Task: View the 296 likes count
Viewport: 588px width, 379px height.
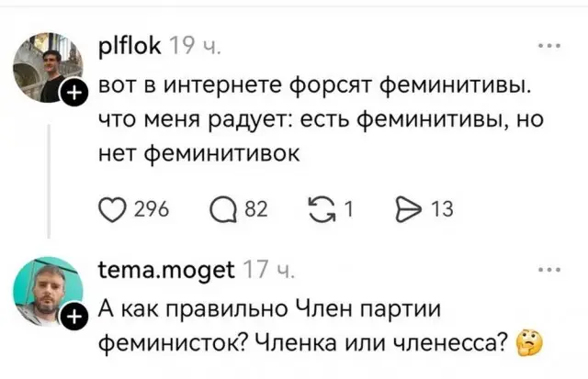Action: [143, 210]
